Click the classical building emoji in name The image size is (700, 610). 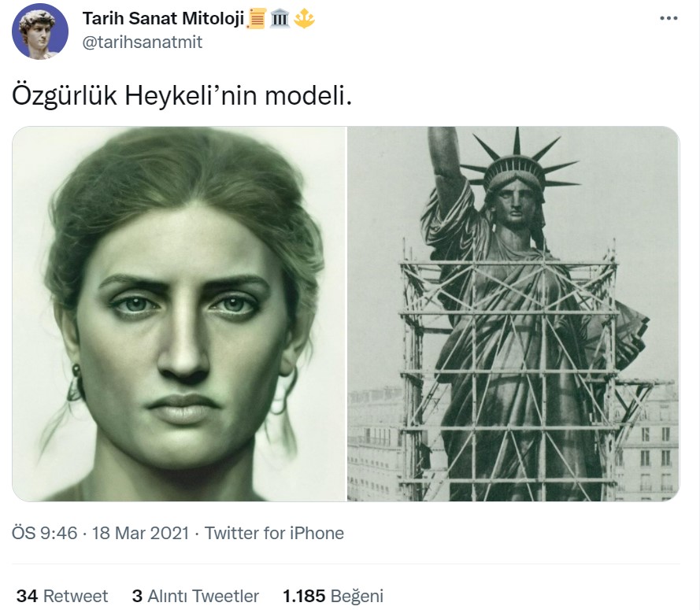pos(280,19)
